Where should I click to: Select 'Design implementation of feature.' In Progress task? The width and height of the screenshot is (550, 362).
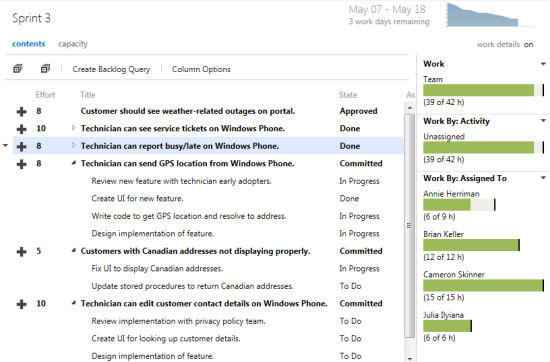point(153,234)
